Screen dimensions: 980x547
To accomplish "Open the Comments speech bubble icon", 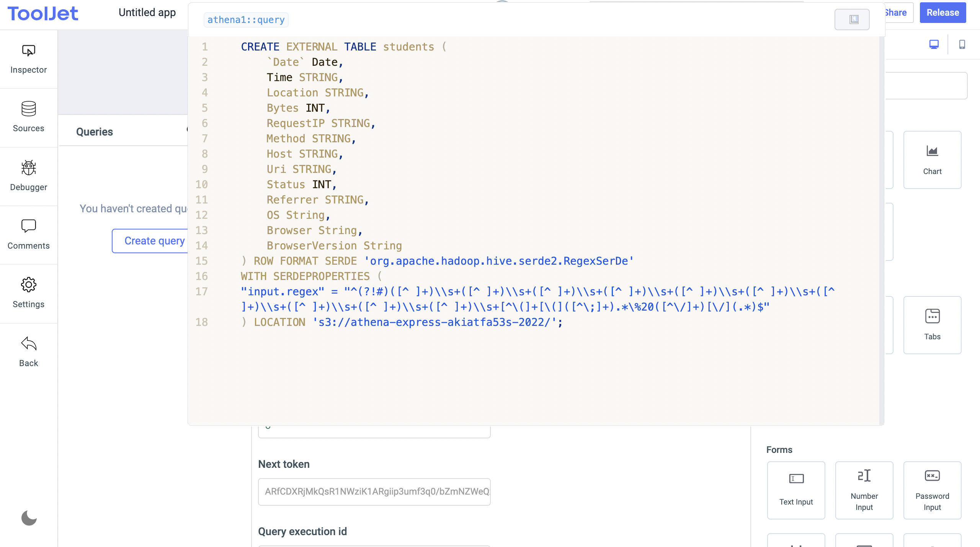I will [x=29, y=226].
